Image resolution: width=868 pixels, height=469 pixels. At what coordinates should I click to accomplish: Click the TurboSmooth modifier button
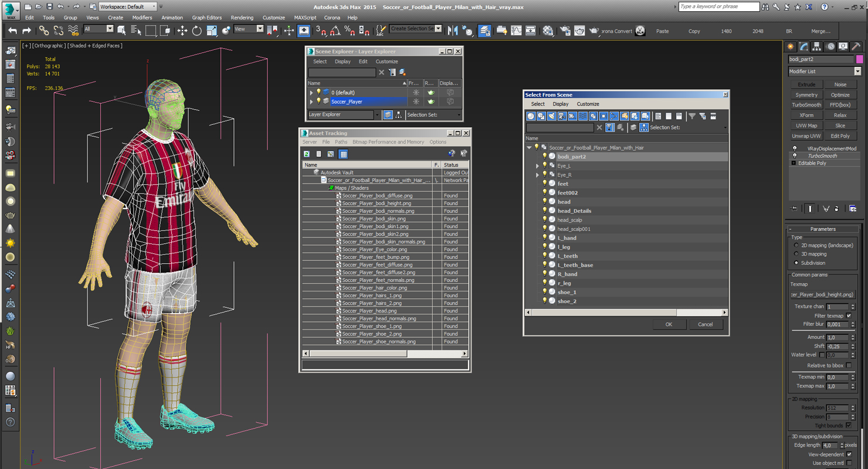(806, 105)
